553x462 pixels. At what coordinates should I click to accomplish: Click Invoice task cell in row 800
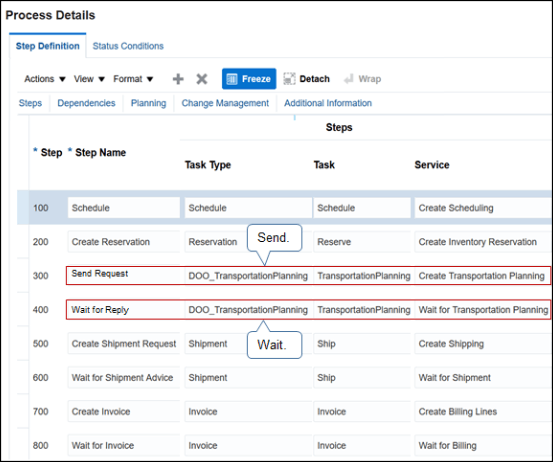point(362,445)
